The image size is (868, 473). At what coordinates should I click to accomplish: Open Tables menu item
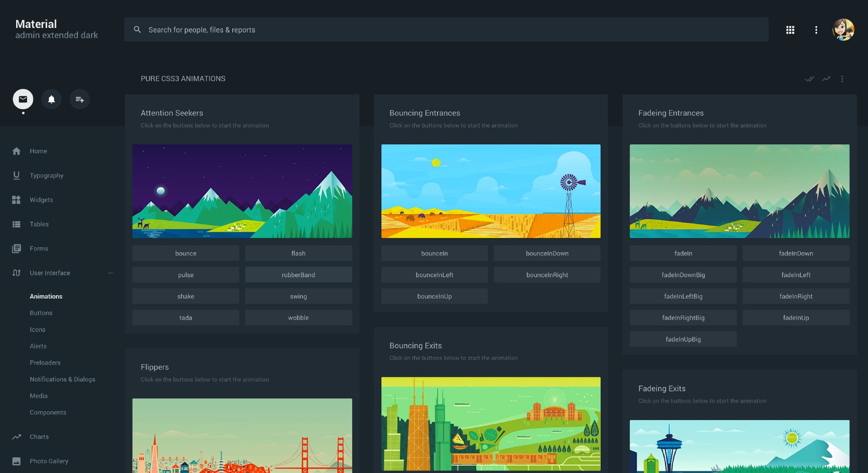39,224
